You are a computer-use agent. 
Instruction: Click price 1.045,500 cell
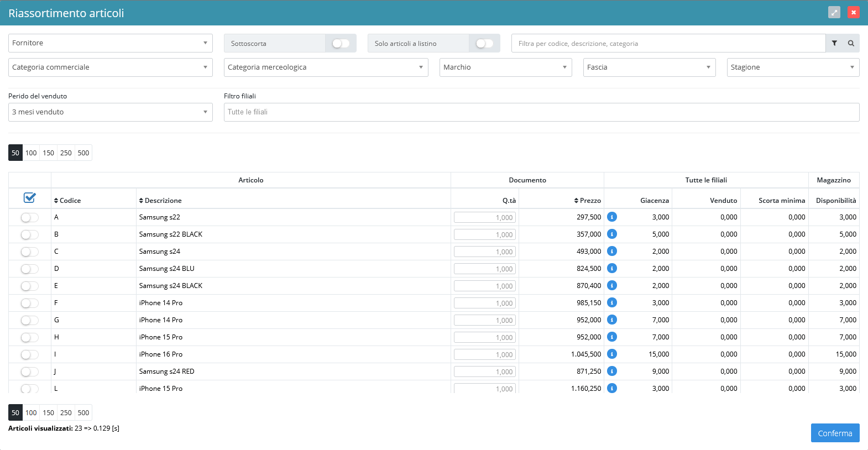[x=586, y=354]
